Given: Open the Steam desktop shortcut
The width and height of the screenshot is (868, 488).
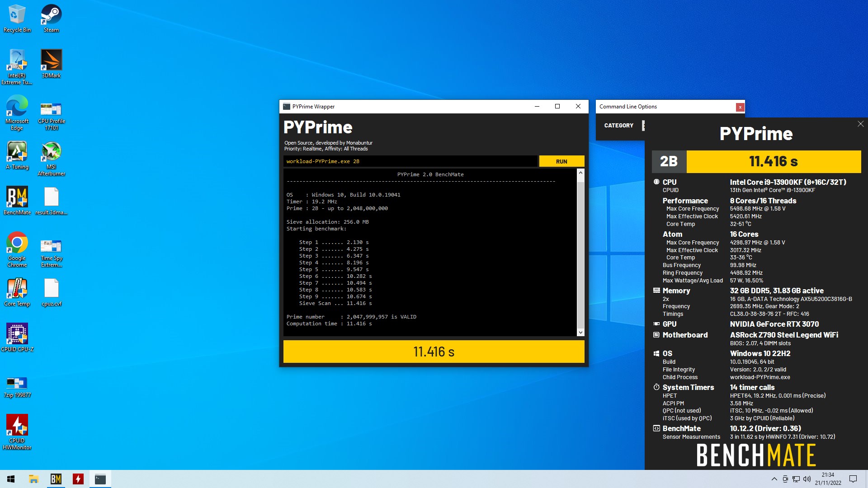Looking at the screenshot, I should pos(51,19).
